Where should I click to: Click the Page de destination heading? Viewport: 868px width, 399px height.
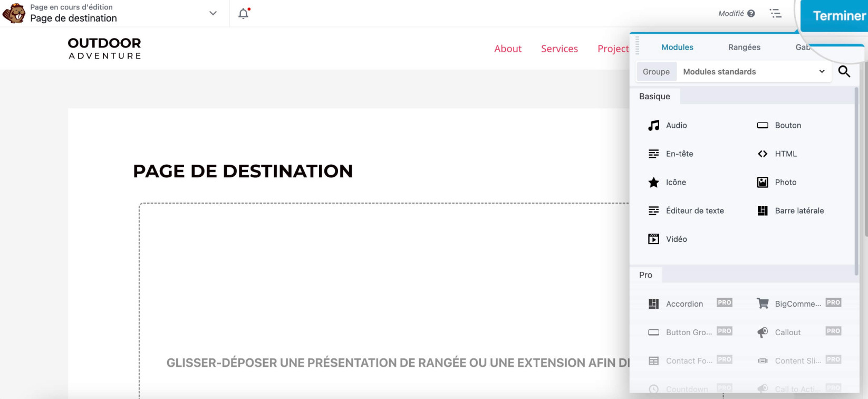pyautogui.click(x=243, y=171)
